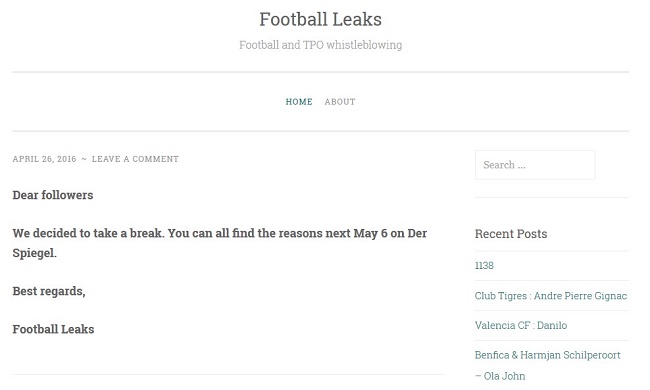
Task: Click May 6 in the post text
Action: [370, 233]
